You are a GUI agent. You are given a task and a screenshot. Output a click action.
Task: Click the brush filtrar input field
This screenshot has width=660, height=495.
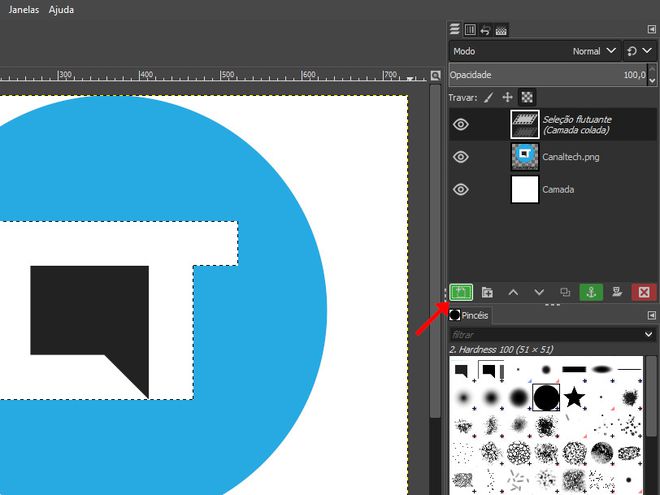tap(545, 335)
